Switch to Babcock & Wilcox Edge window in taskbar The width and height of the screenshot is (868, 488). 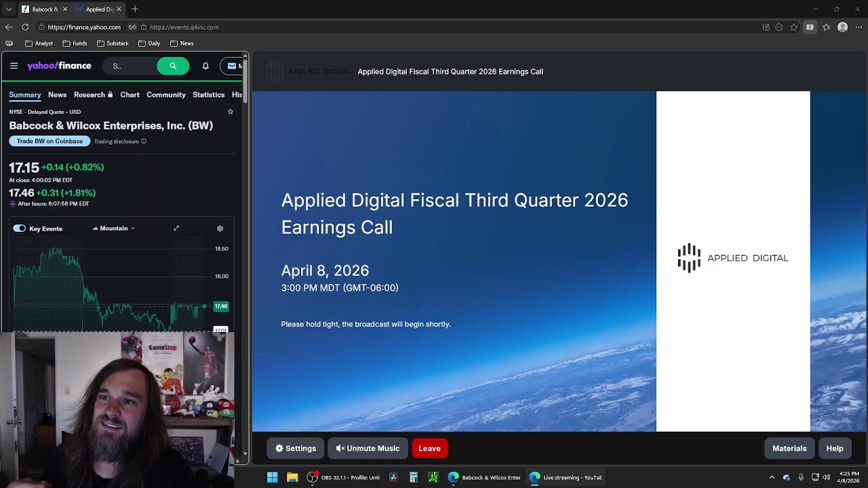coord(484,477)
